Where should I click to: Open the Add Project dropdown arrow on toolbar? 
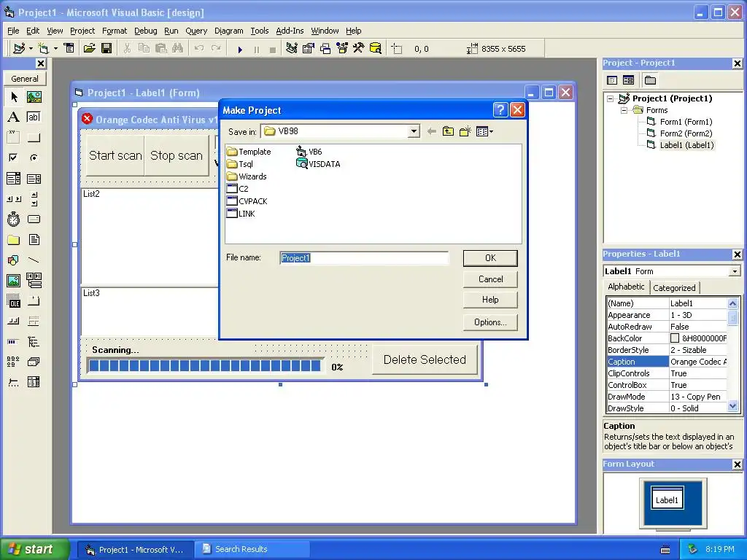31,48
